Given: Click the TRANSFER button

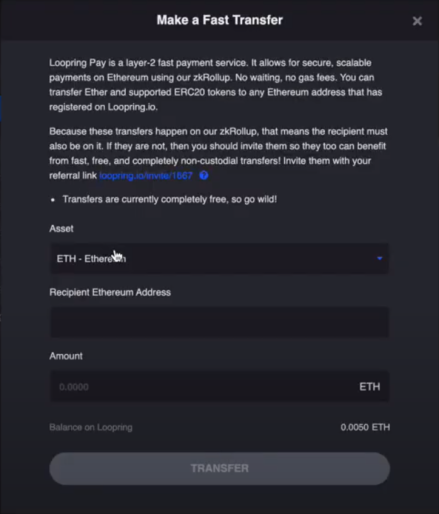Looking at the screenshot, I should [219, 468].
